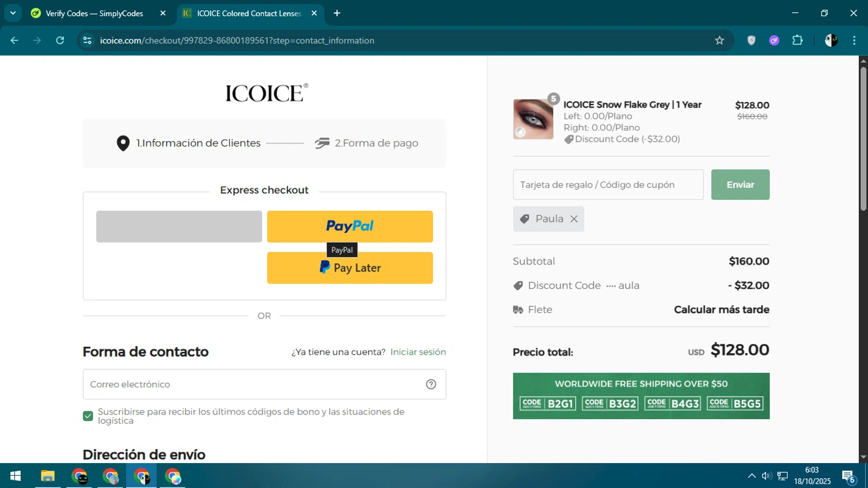The image size is (868, 488).
Task: Reload the checkout page
Action: tap(60, 41)
